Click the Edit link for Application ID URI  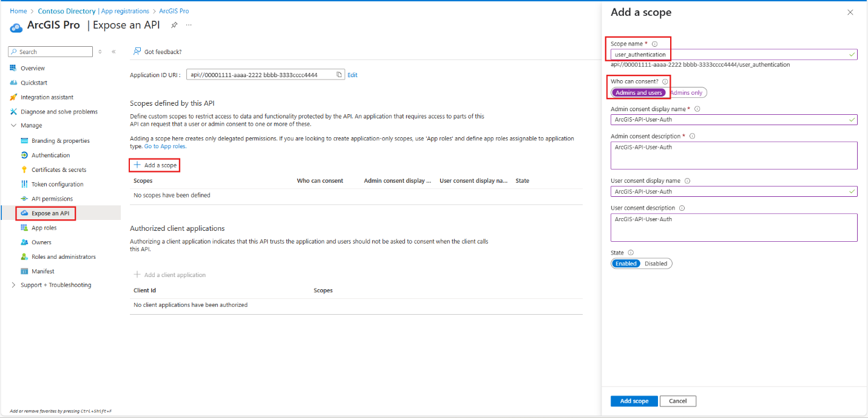click(x=352, y=75)
